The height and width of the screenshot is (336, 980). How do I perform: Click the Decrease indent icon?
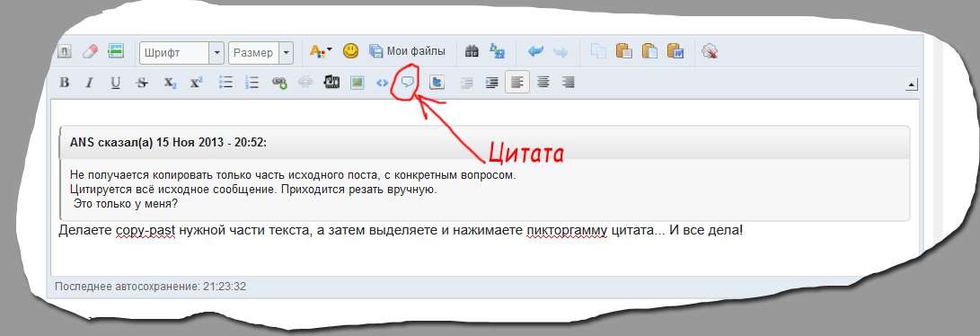[466, 83]
